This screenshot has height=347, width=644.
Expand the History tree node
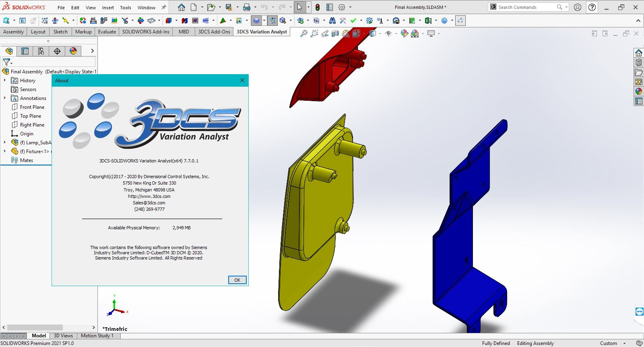click(x=5, y=81)
